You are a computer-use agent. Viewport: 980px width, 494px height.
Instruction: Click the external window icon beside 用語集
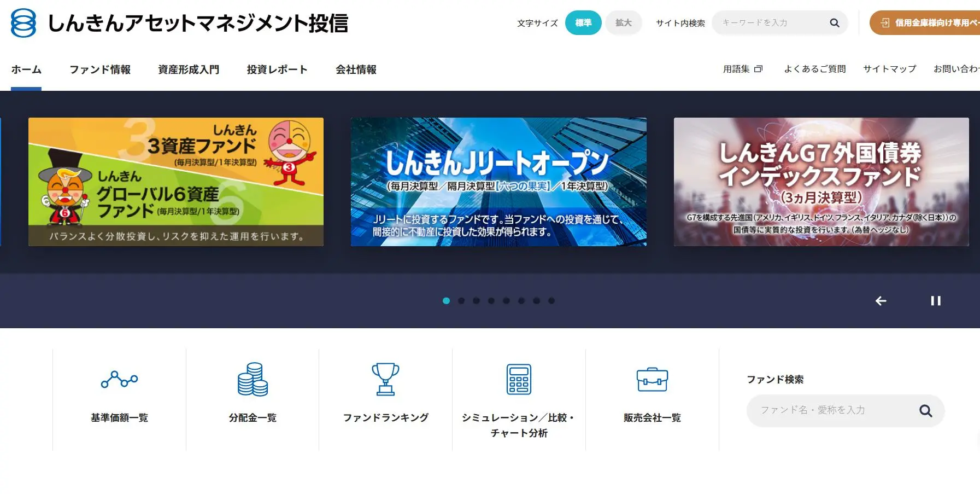pos(758,69)
